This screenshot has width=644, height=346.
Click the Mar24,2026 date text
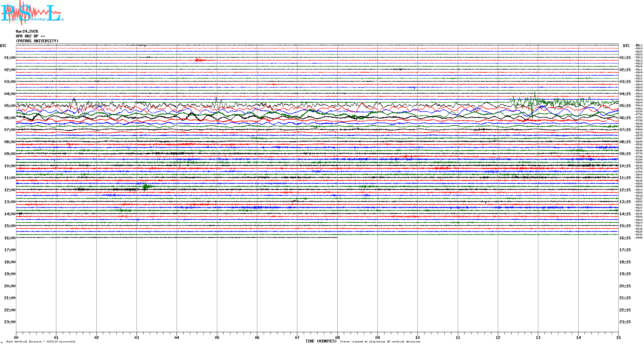27,31
